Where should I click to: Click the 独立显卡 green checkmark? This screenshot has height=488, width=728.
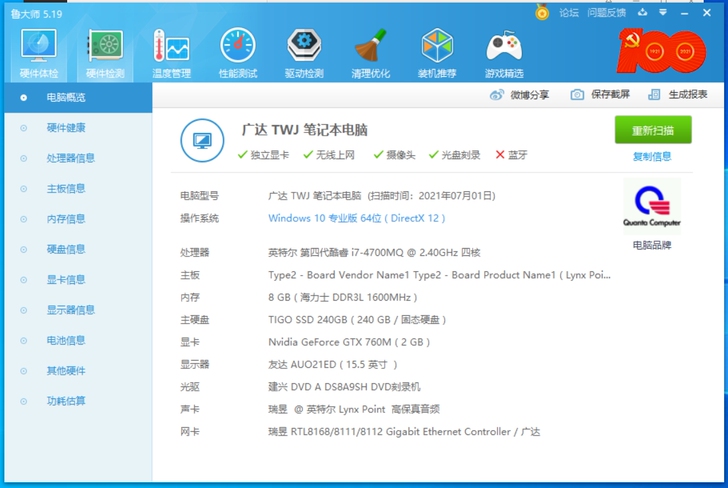[242, 155]
